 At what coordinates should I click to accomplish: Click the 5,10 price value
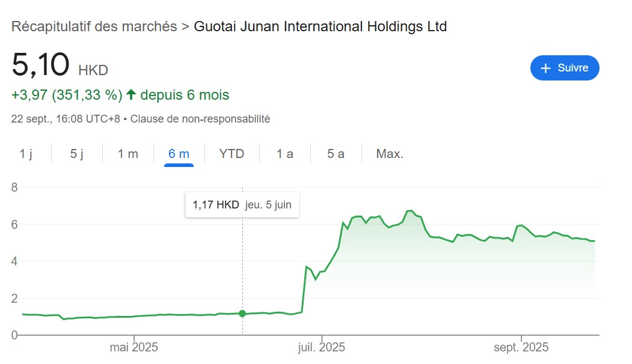[x=40, y=64]
